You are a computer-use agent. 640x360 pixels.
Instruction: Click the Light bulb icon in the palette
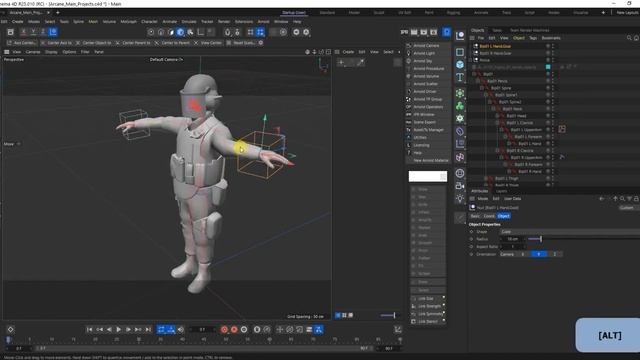click(x=460, y=198)
